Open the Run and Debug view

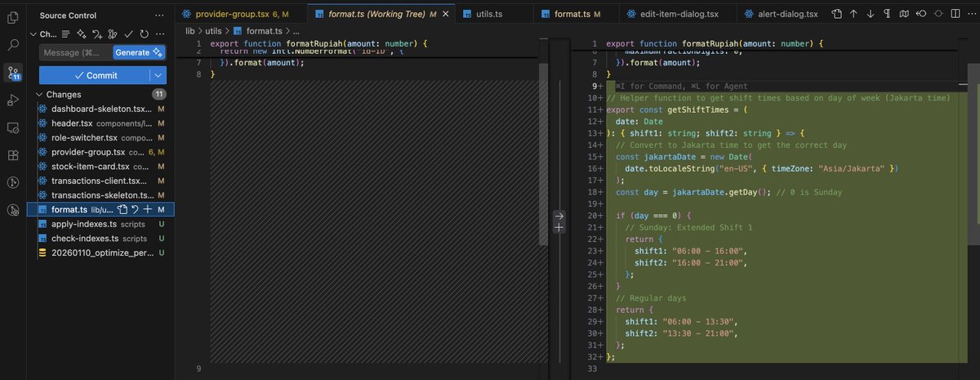[13, 101]
